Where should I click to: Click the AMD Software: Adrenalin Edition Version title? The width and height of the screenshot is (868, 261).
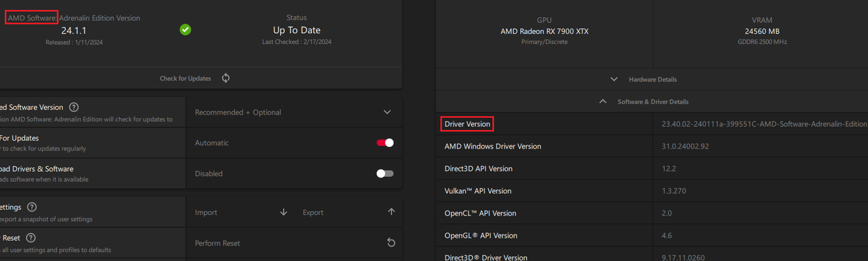tap(74, 18)
